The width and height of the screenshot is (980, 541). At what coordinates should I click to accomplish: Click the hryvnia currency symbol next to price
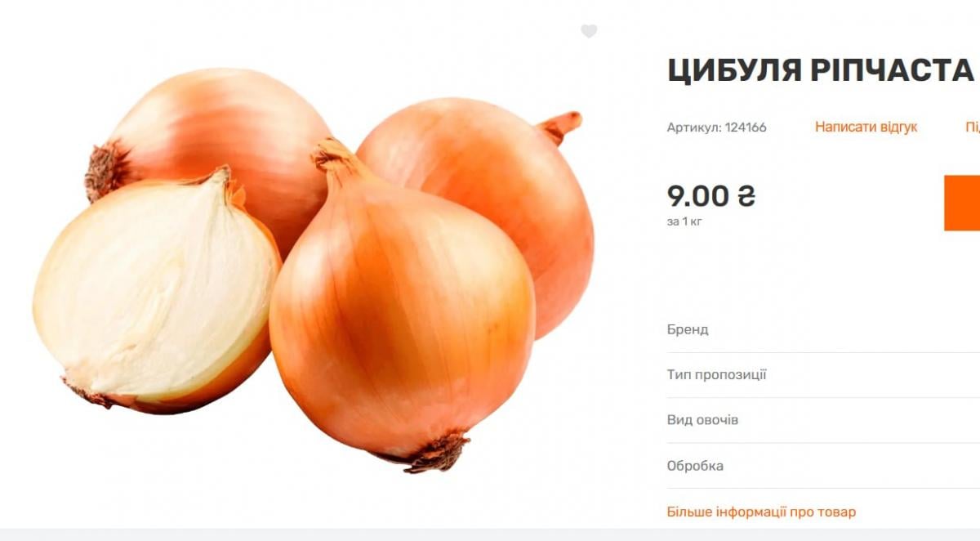[x=746, y=196]
